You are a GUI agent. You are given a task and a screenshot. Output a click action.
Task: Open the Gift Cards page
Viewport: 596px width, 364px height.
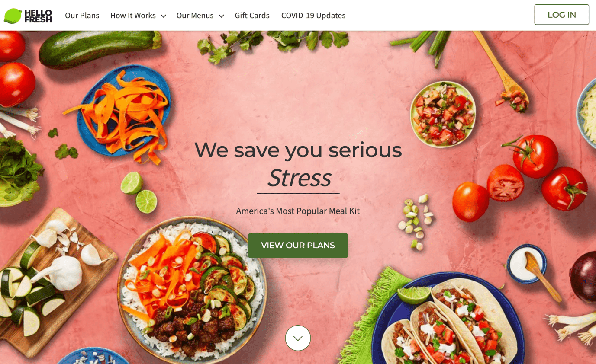point(252,16)
